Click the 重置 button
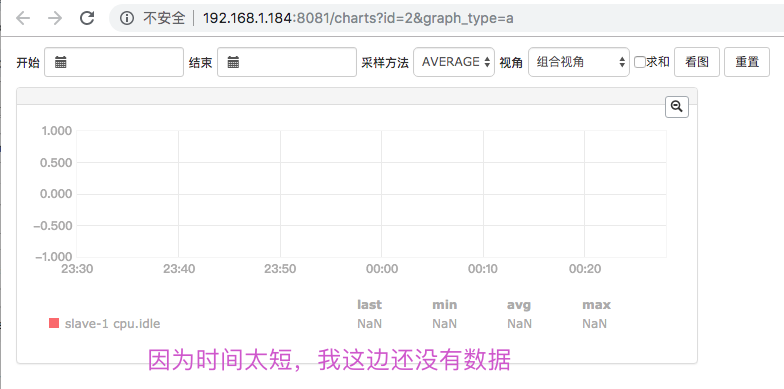This screenshot has height=389, width=784. 747,62
